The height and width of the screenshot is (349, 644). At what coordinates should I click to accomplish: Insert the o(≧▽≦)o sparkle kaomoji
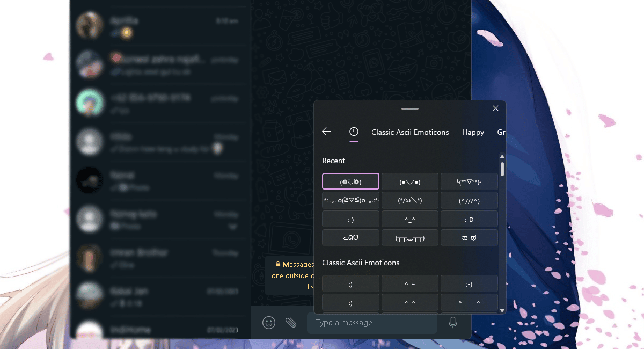351,200
